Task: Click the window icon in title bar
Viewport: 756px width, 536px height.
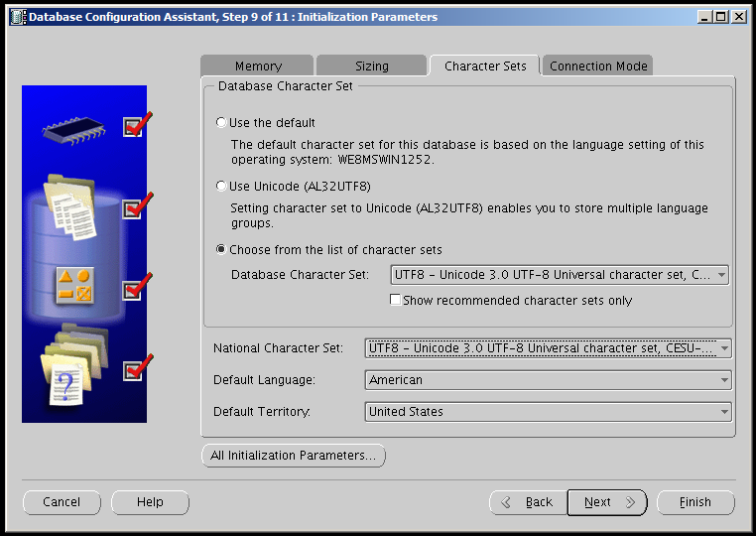Action: [x=17, y=17]
